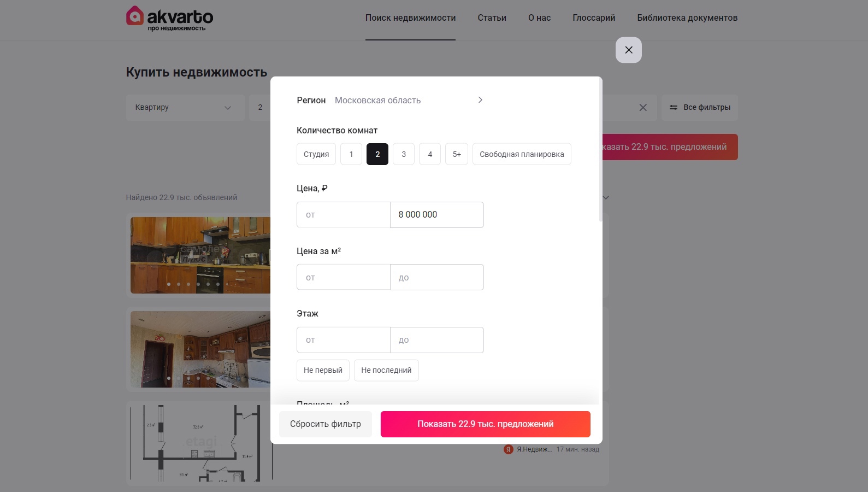Open first listing kitchen photo
This screenshot has height=492, width=868.
coord(200,255)
